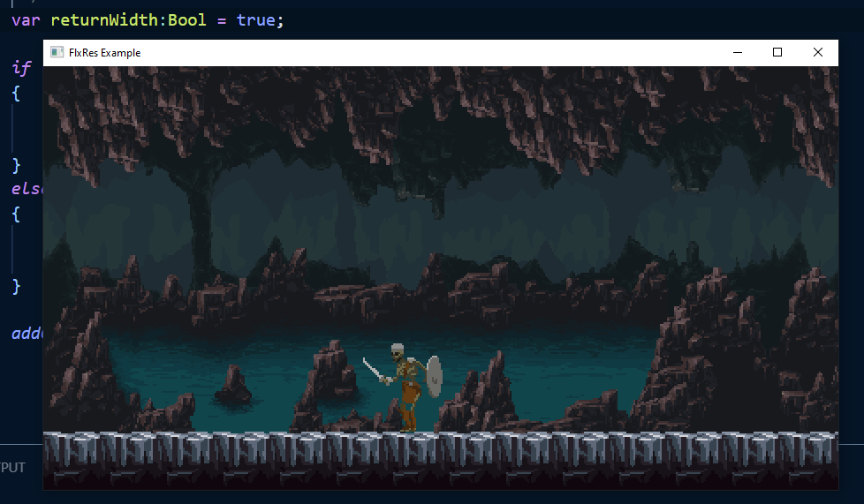Image resolution: width=864 pixels, height=504 pixels.
Task: Click the 'true' value in code editor
Action: (255, 20)
